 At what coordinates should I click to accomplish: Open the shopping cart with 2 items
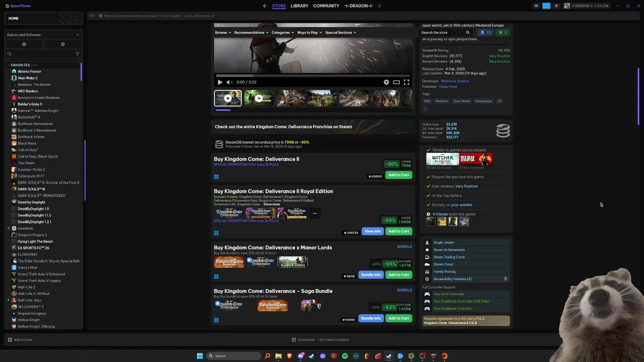click(503, 33)
